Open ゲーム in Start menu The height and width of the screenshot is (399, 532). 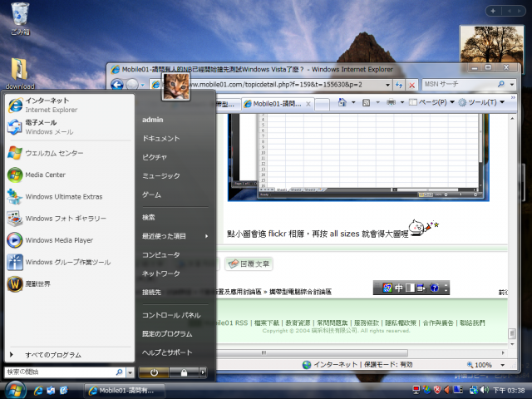click(151, 195)
